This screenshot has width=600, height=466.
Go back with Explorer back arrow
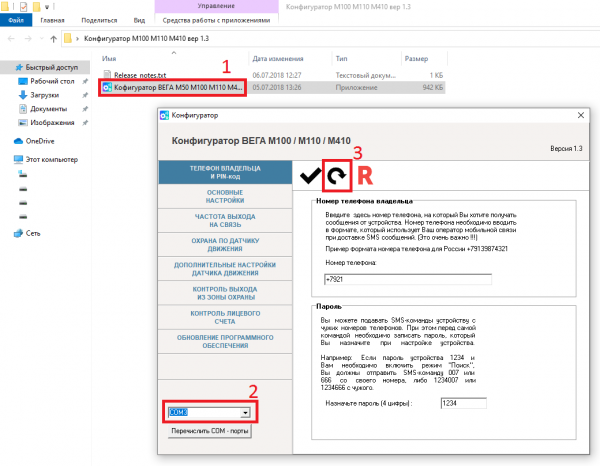[x=11, y=39]
